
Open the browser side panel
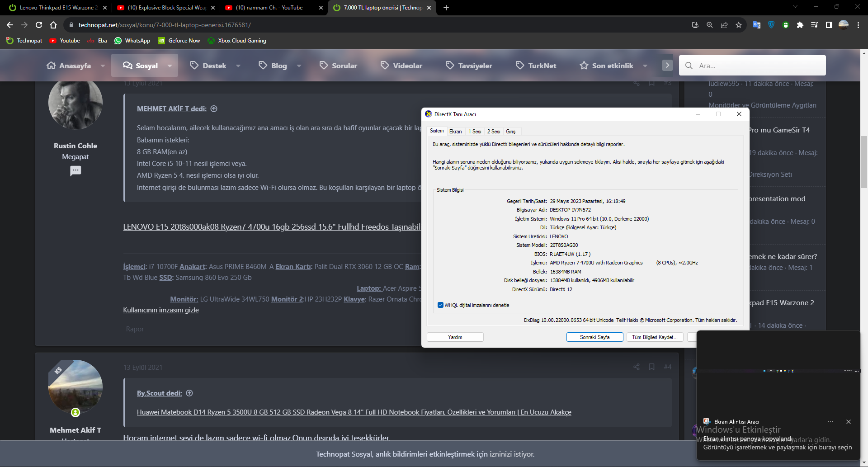tap(829, 25)
